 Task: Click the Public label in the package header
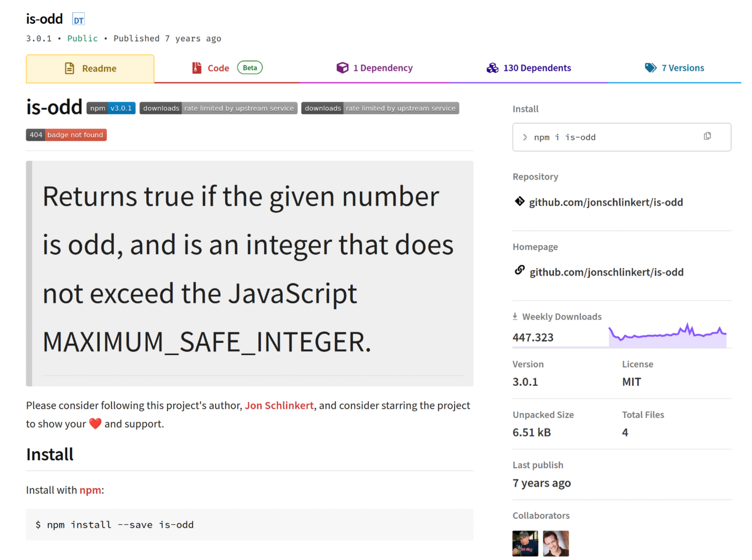tap(82, 39)
